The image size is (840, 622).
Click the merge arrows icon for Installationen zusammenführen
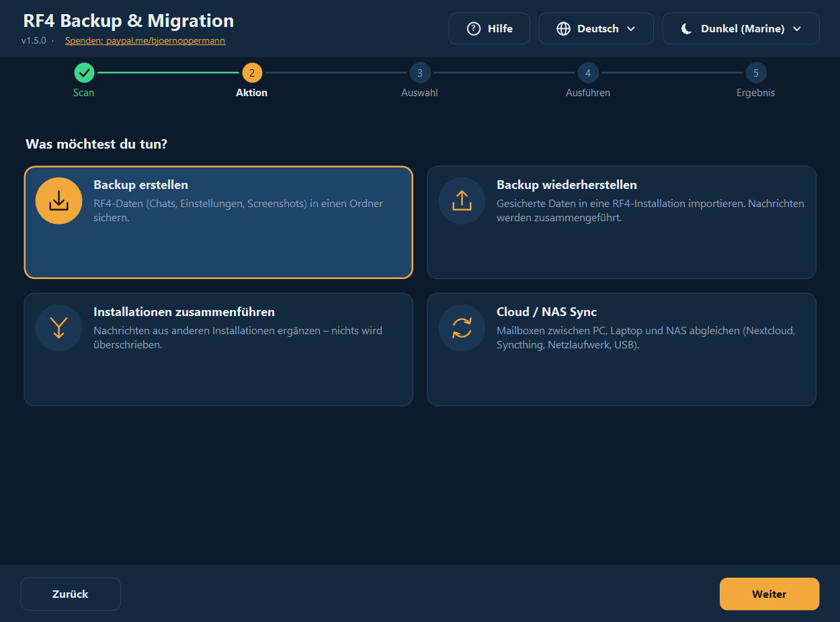click(59, 327)
